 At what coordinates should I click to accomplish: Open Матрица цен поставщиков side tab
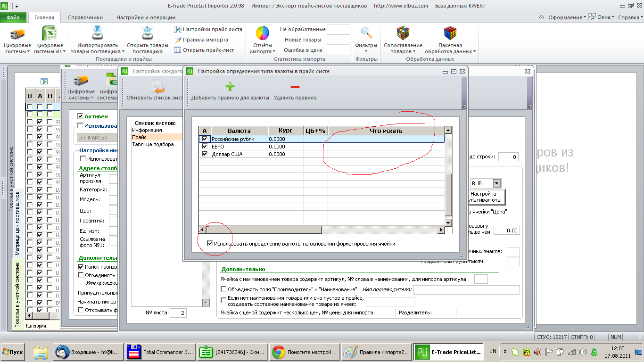pyautogui.click(x=17, y=223)
